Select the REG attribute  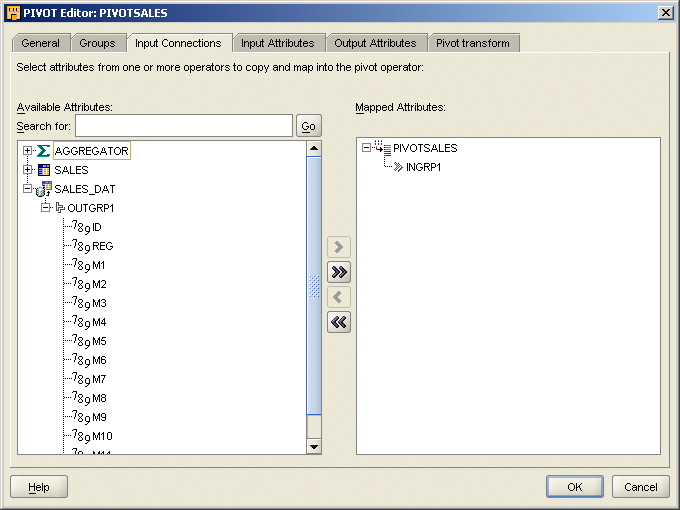pos(102,246)
